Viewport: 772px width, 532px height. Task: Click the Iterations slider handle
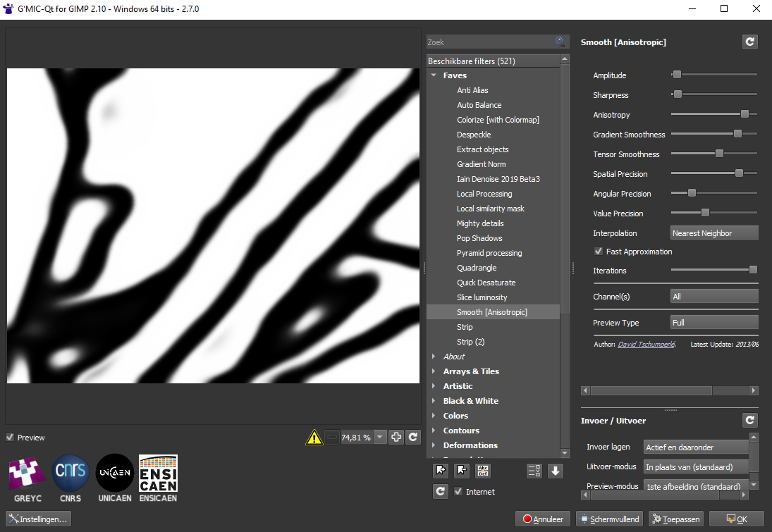tap(753, 269)
